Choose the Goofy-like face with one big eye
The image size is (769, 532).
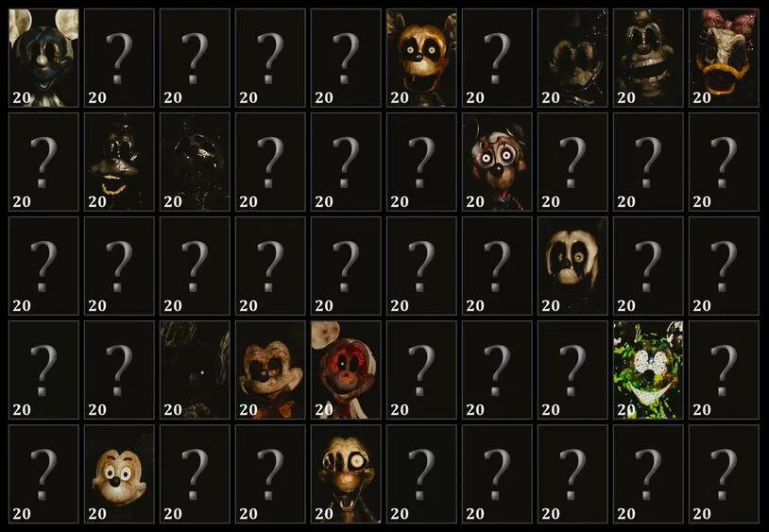(x=346, y=473)
